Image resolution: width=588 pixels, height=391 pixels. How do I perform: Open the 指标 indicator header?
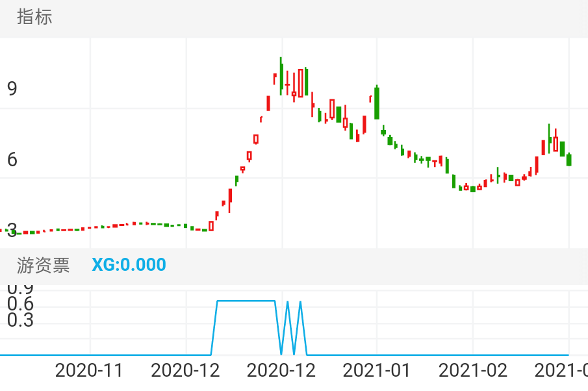34,18
